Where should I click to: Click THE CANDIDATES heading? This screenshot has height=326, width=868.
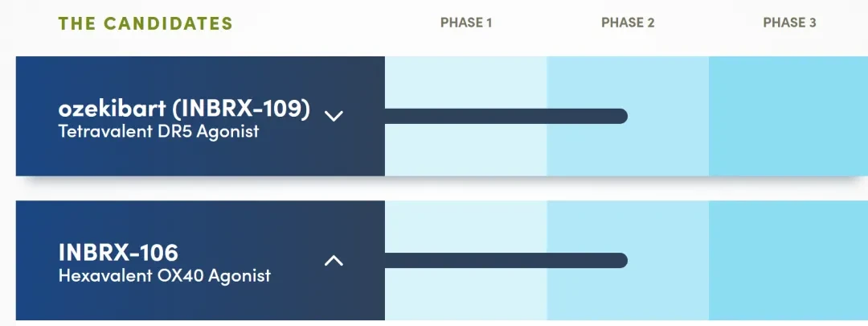click(x=145, y=23)
